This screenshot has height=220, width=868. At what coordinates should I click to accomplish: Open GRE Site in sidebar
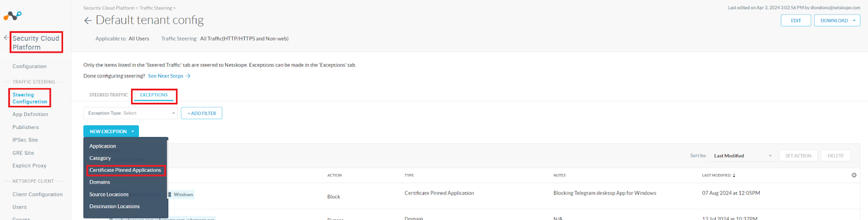[23, 153]
